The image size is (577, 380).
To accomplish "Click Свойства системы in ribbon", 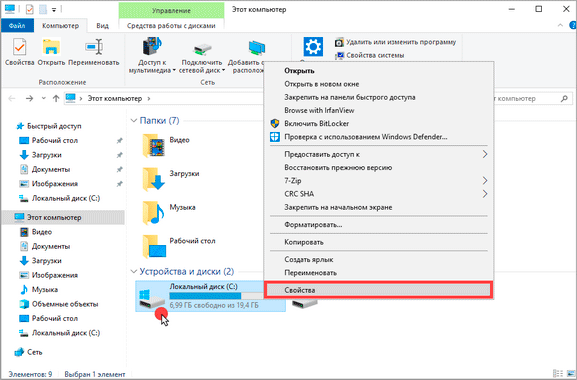I will (370, 55).
